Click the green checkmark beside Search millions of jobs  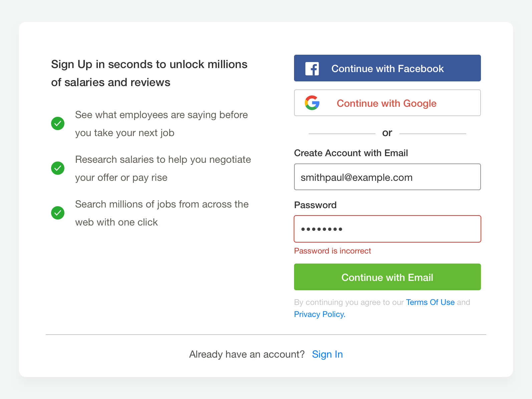[x=58, y=213]
